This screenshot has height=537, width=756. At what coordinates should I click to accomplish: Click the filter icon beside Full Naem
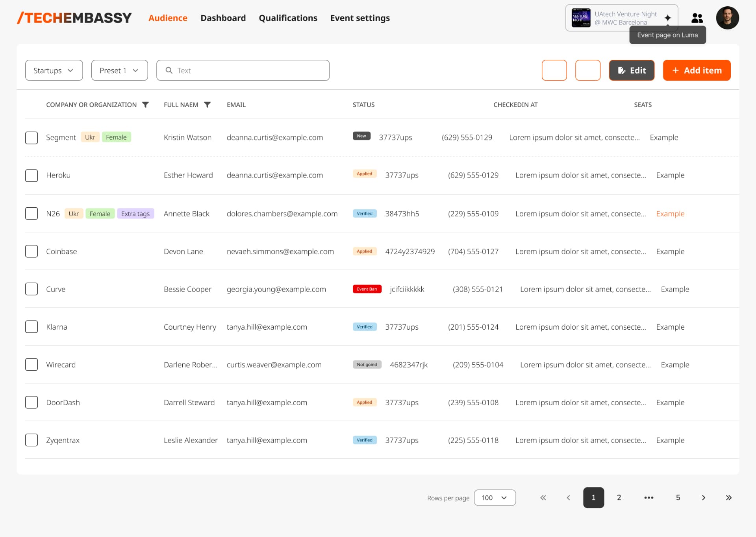[x=207, y=105]
